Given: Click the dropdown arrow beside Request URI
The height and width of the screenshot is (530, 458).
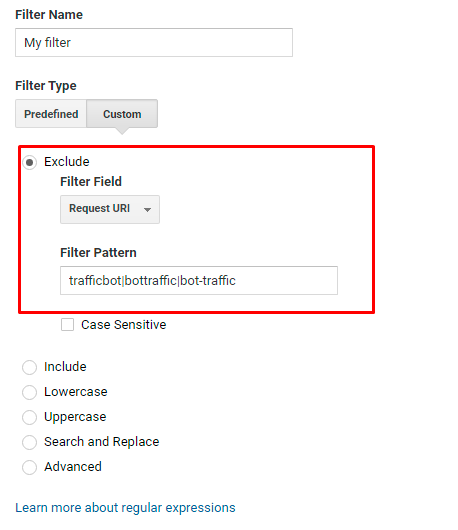Looking at the screenshot, I should coord(147,210).
